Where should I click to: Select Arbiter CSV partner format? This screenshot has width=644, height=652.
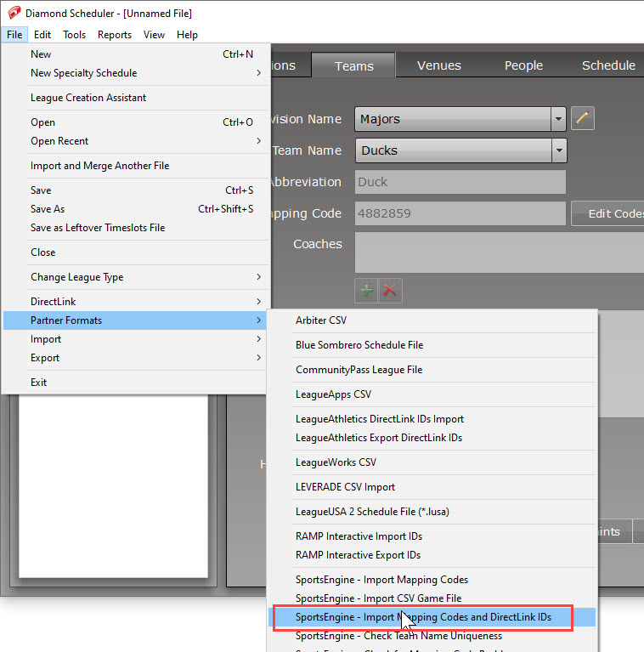tap(432, 320)
